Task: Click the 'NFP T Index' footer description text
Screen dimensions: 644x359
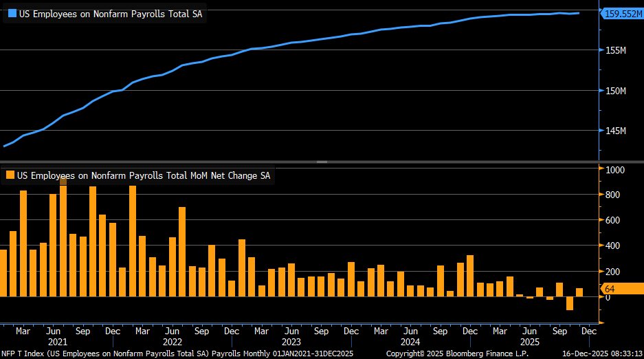Action: pos(175,353)
